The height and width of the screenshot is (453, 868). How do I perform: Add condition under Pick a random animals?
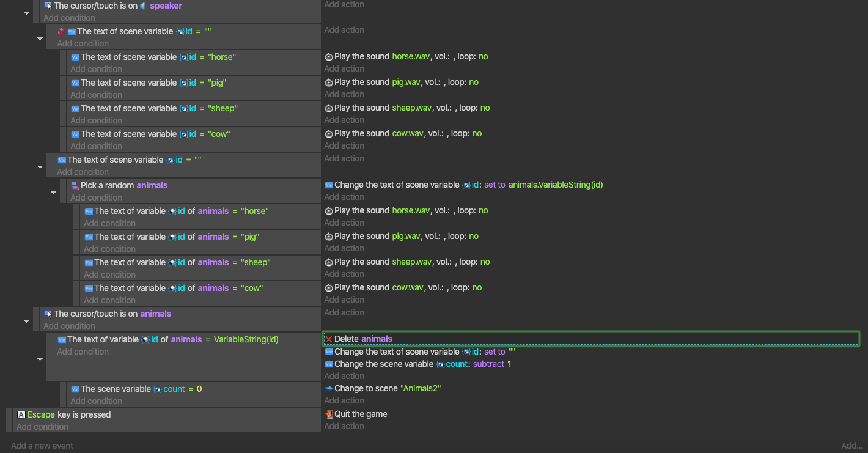[96, 197]
